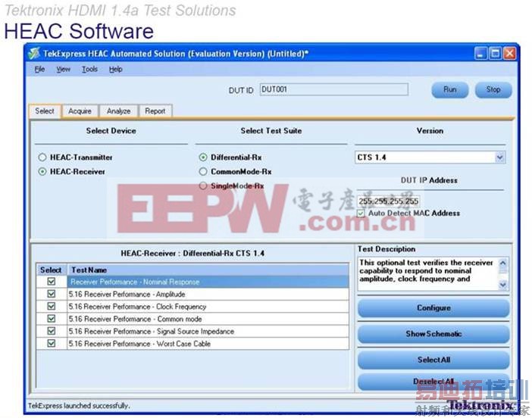This screenshot has height=418, width=532.
Task: Click the Test Name column header
Action: pyautogui.click(x=208, y=270)
